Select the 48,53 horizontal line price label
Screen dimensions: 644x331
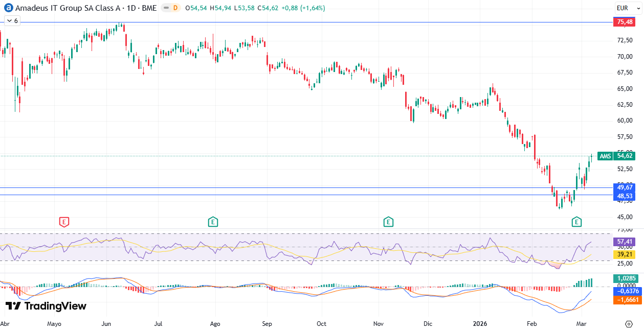click(625, 196)
